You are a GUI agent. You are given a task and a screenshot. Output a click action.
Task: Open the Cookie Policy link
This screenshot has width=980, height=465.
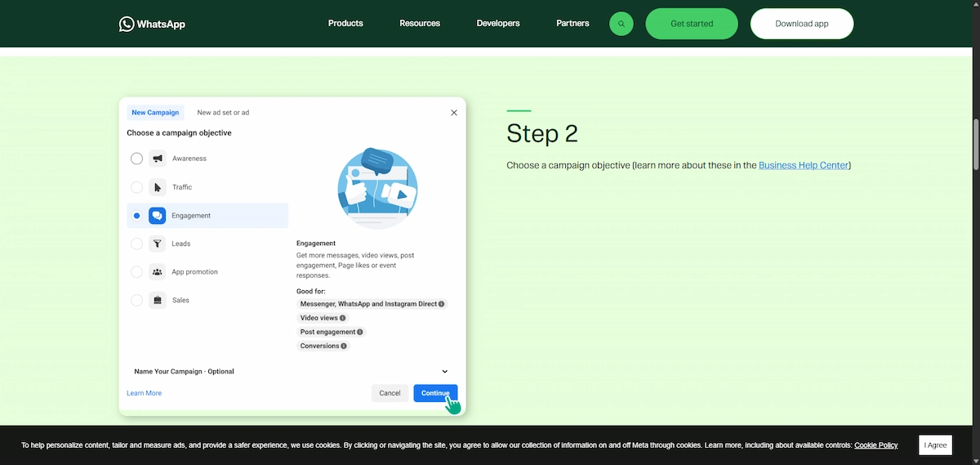pos(876,445)
